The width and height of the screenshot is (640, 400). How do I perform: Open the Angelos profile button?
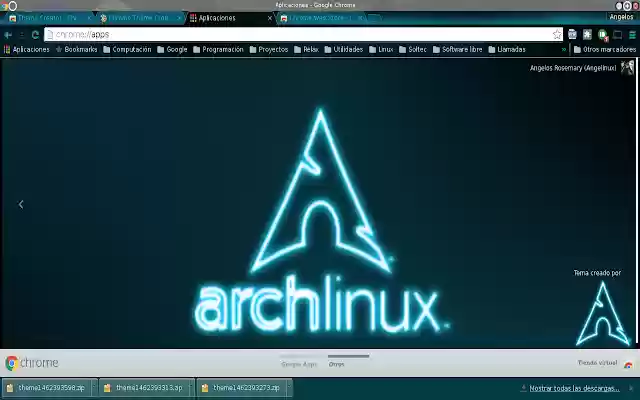click(621, 17)
